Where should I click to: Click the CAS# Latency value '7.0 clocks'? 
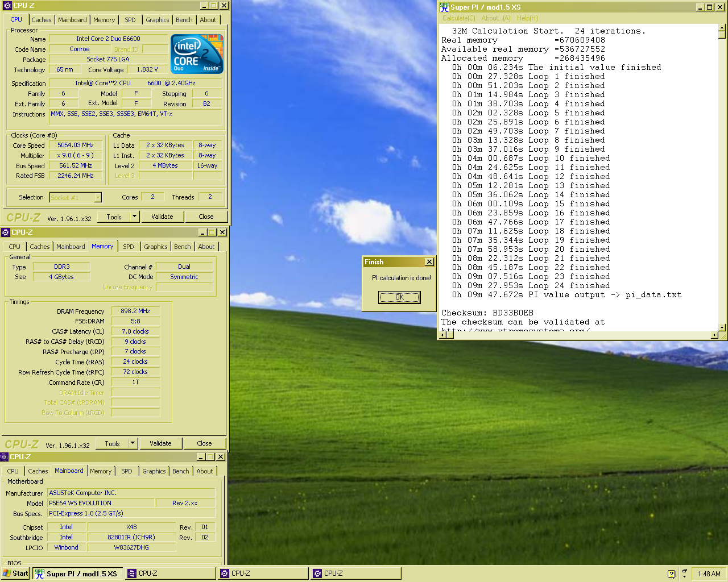point(135,331)
